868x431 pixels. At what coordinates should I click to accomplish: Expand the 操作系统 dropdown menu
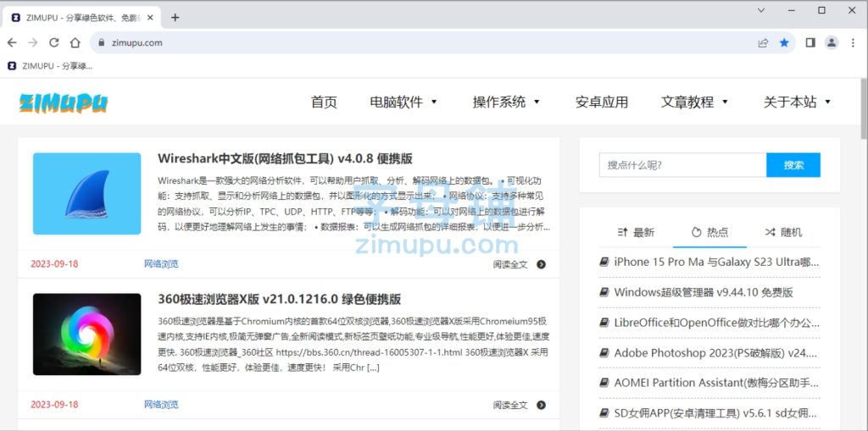pyautogui.click(x=506, y=102)
